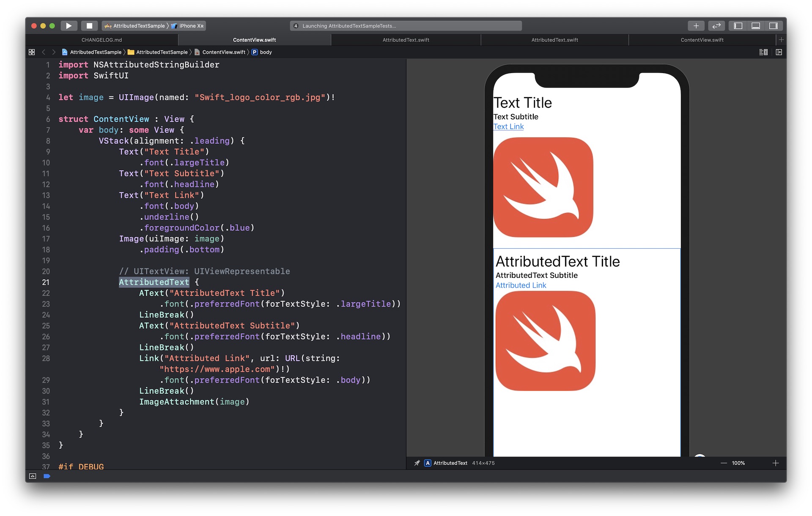Toggle the right Inspectors panel
Screen dimensions: 812x516
(774, 26)
